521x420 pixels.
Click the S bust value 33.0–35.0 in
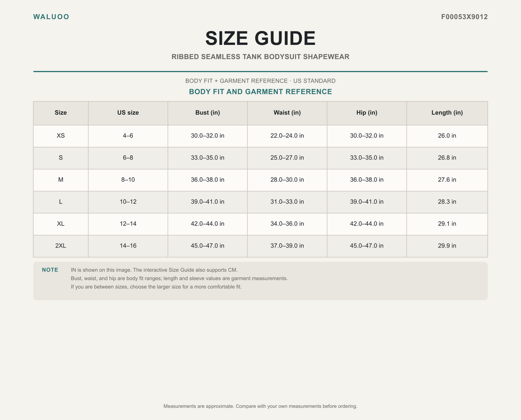click(x=208, y=158)
